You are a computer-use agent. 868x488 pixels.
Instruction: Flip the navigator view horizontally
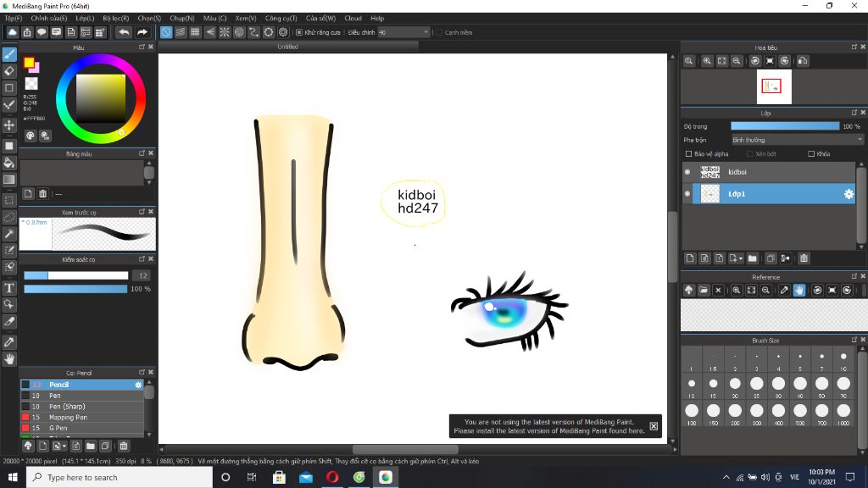click(803, 61)
